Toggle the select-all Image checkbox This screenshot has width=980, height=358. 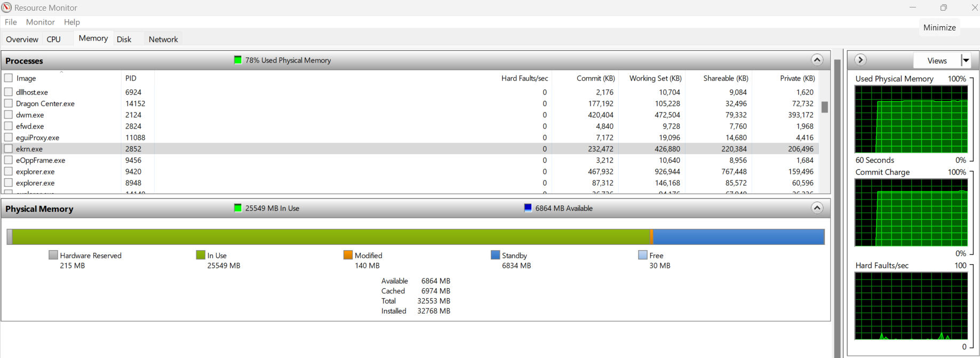9,78
